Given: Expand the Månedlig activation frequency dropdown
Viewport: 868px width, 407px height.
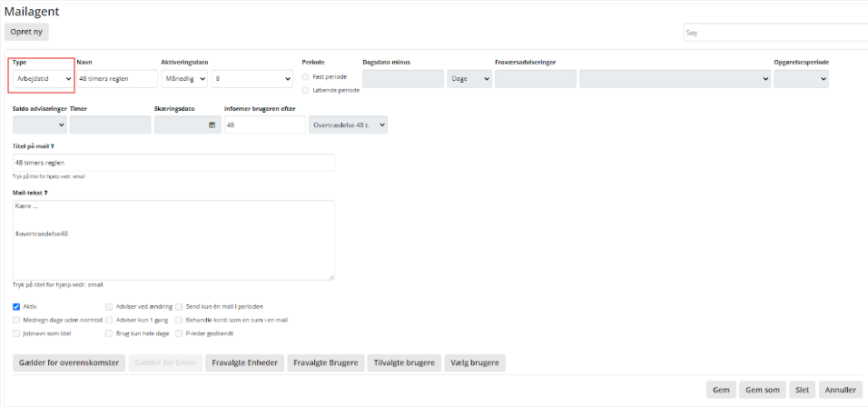Looking at the screenshot, I should [183, 79].
